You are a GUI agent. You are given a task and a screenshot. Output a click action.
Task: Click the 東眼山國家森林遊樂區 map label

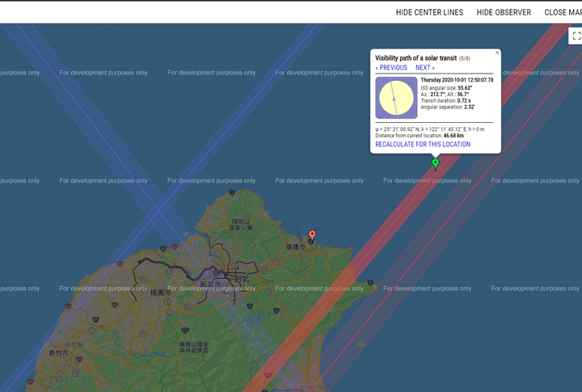pyautogui.click(x=194, y=347)
